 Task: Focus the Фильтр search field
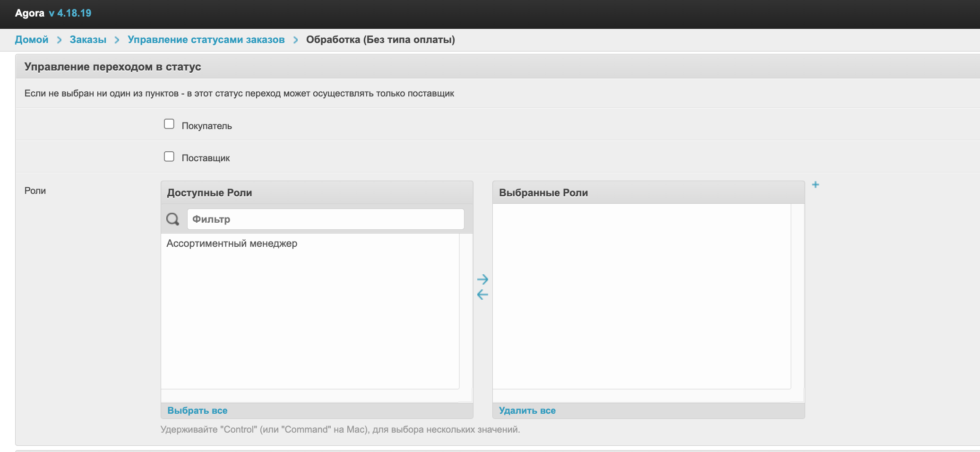pos(325,219)
